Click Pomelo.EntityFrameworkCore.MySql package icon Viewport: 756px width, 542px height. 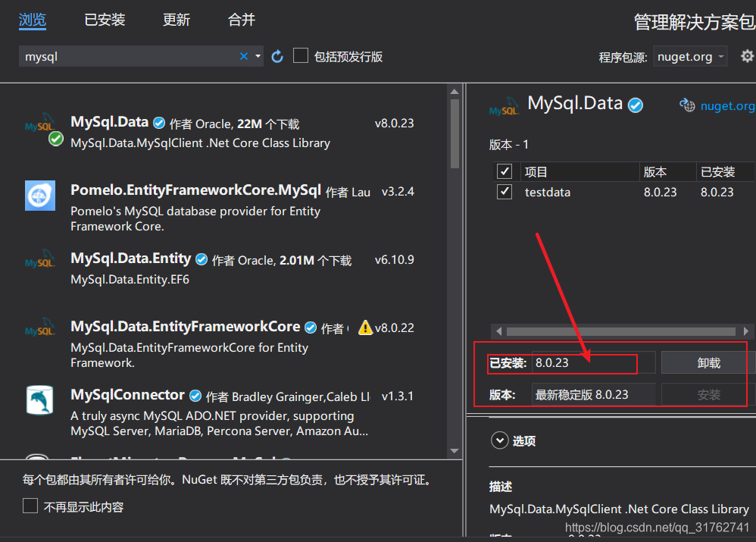point(40,196)
